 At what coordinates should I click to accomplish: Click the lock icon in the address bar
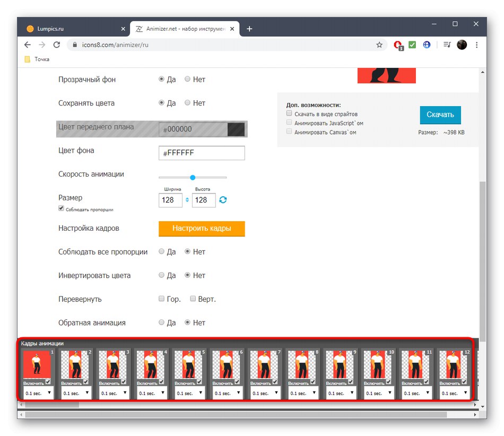click(x=75, y=45)
